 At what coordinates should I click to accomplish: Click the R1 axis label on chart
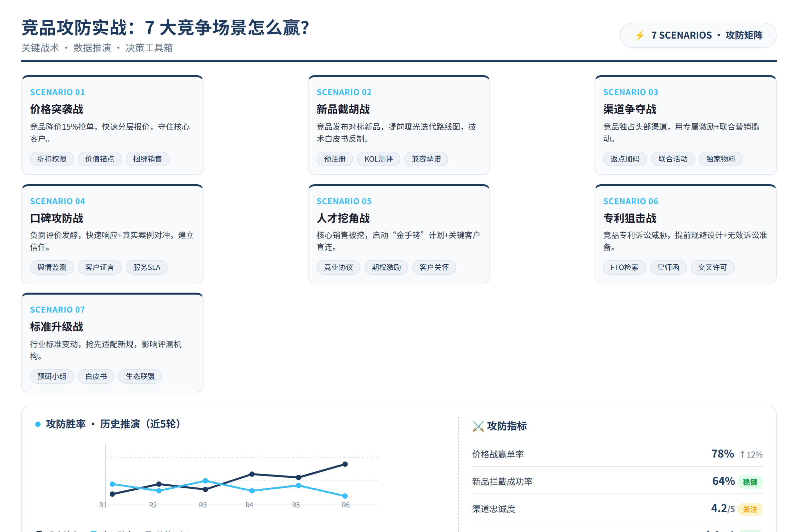[x=103, y=505]
